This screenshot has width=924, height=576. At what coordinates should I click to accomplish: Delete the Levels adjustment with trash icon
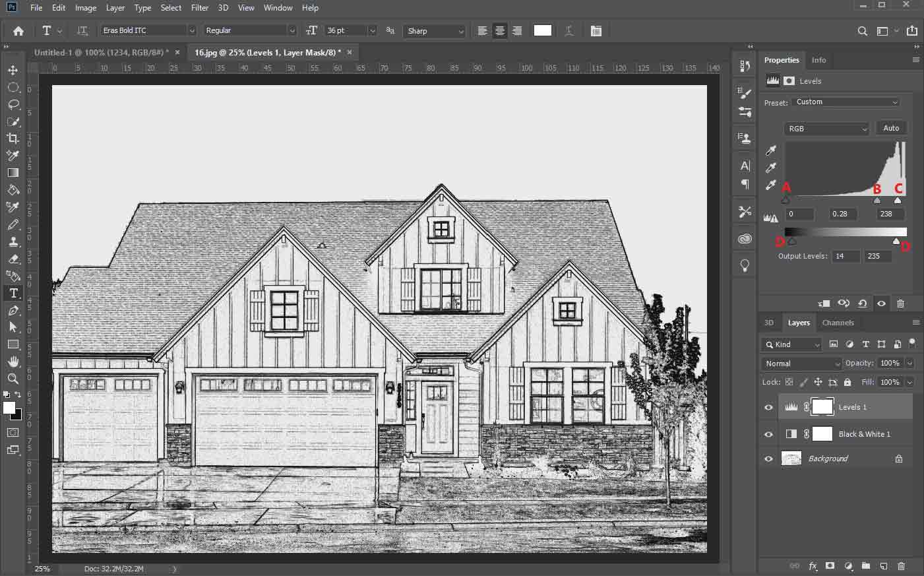(900, 304)
